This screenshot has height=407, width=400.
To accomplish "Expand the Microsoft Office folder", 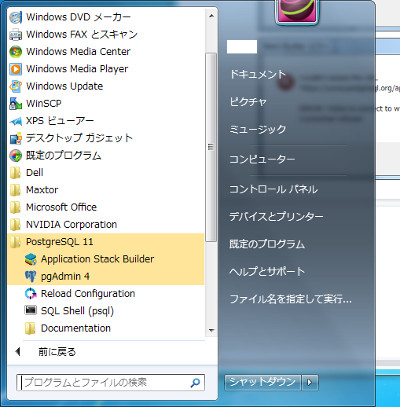I will 105,207.
